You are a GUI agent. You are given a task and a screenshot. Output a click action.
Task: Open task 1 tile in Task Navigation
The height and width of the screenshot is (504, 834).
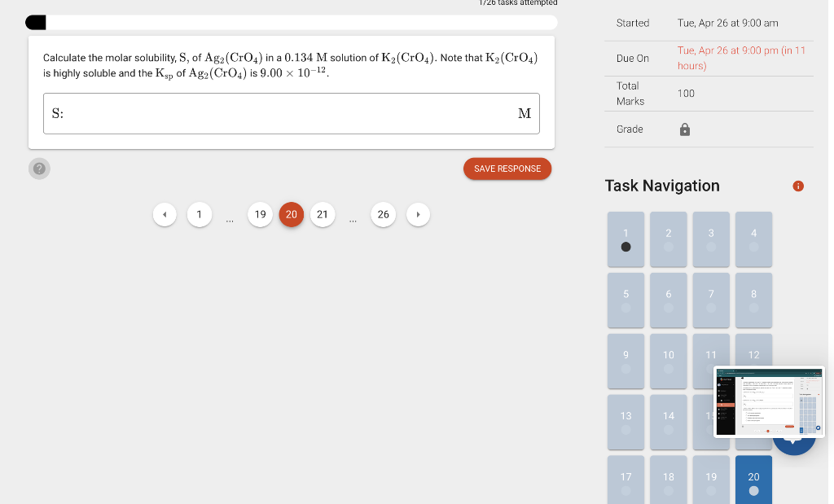click(x=626, y=239)
